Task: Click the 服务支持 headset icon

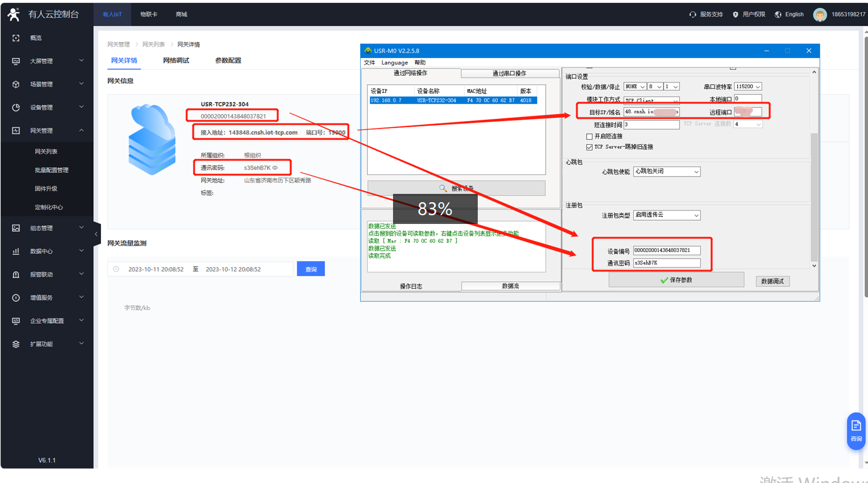Action: pyautogui.click(x=692, y=14)
